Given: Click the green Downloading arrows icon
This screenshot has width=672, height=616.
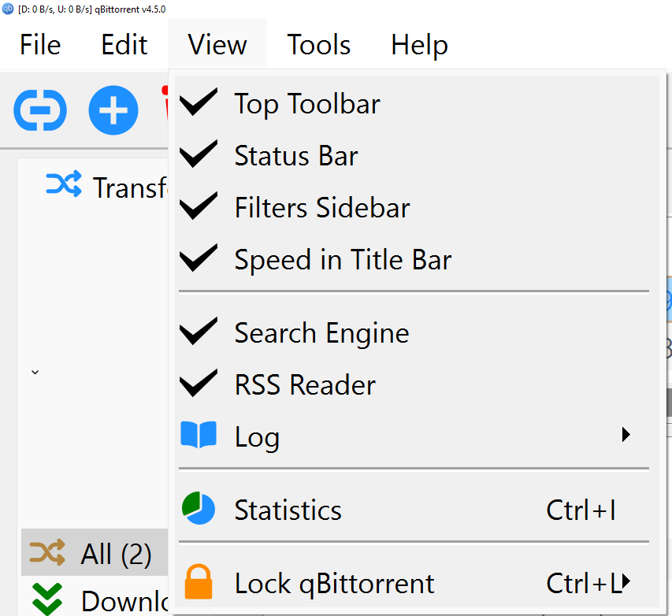Looking at the screenshot, I should (47, 599).
